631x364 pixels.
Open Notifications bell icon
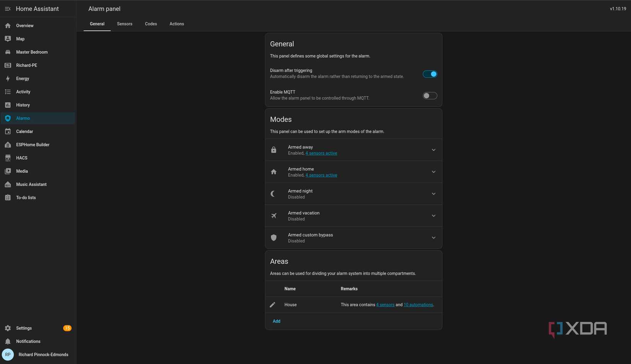[8, 341]
